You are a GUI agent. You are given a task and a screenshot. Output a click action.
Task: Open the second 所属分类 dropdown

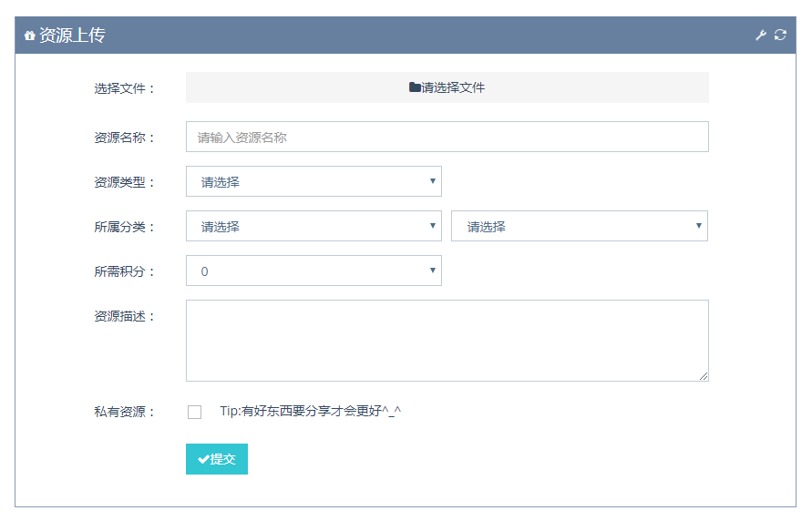[580, 226]
